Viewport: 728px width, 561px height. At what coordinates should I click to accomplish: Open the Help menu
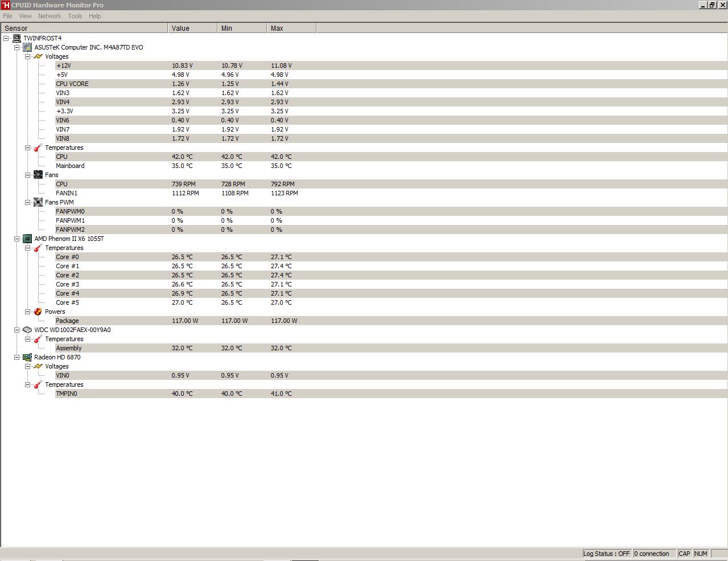pos(95,16)
